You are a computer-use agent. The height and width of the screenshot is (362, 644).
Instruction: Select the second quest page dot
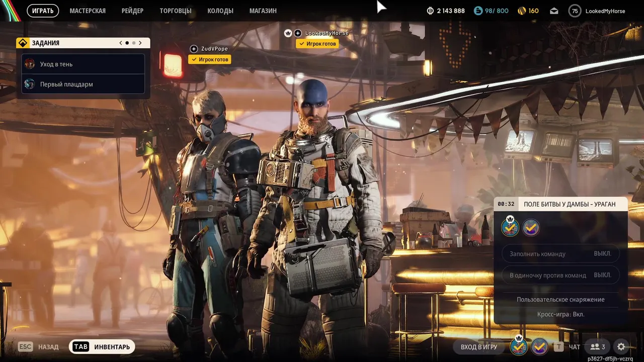(134, 43)
